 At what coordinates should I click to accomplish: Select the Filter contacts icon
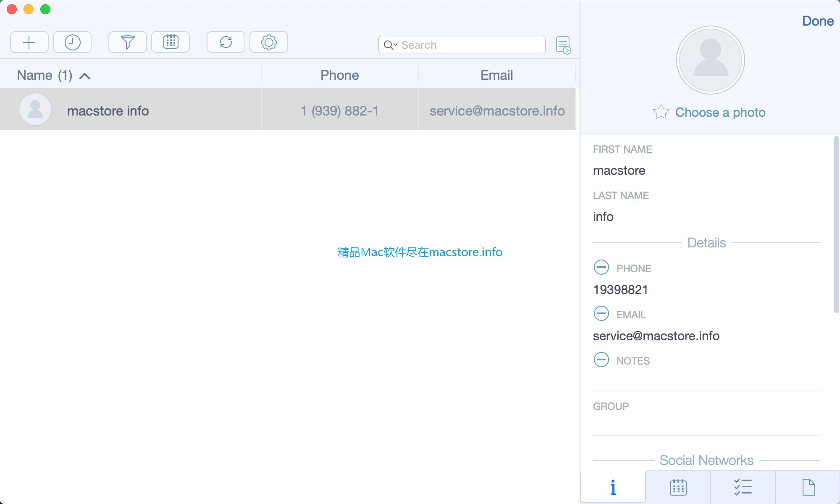[x=128, y=42]
